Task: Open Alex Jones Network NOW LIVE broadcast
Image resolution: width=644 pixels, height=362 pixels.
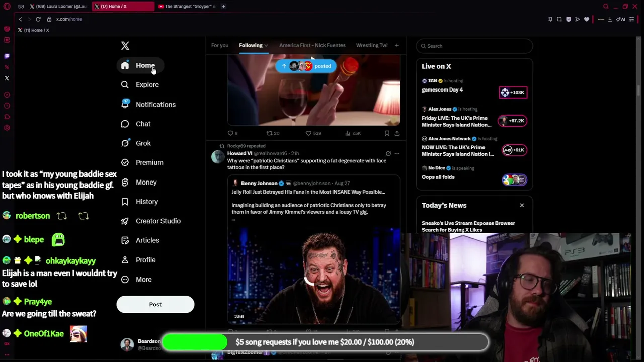Action: click(474, 147)
